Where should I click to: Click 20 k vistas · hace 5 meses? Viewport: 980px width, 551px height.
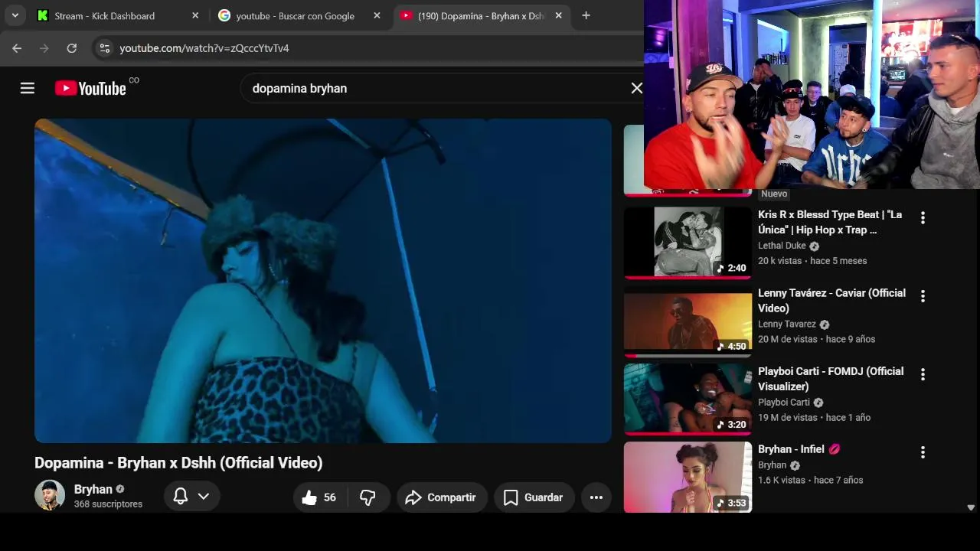coord(812,261)
